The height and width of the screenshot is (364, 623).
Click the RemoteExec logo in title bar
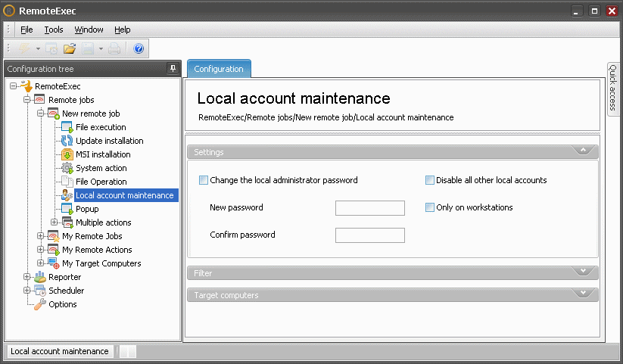click(x=9, y=11)
